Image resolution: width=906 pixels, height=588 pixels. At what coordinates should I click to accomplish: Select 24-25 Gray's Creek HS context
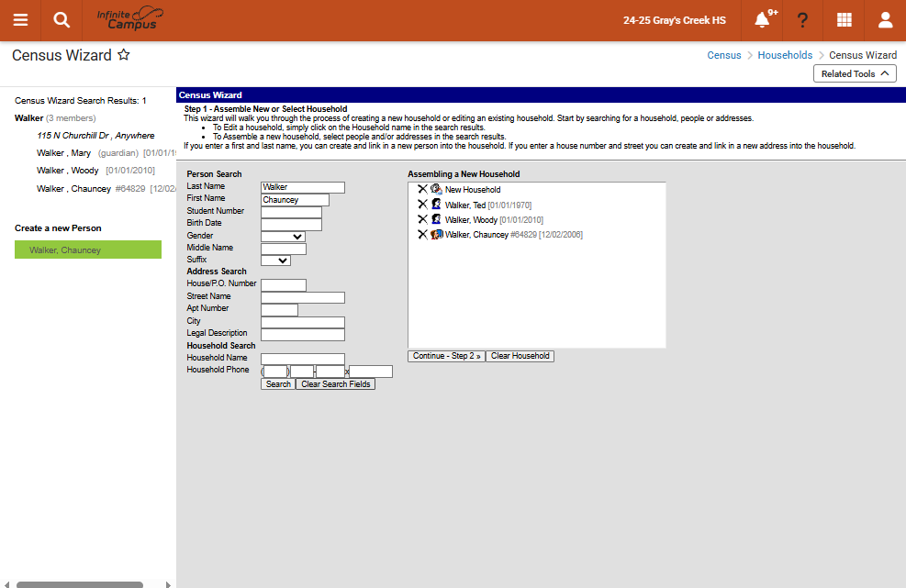point(675,20)
